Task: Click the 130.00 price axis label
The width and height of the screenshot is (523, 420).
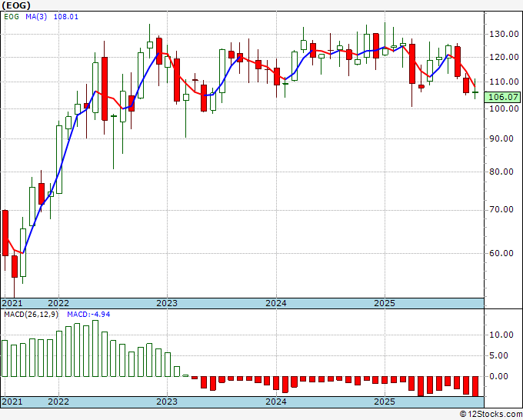Action: point(504,34)
